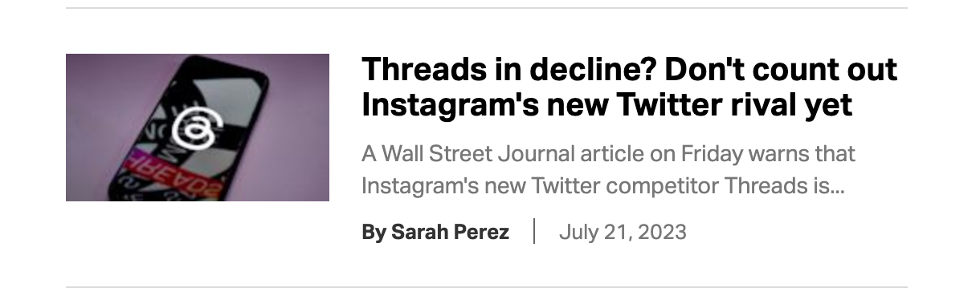Click the horizontal rule above the article

[487, 8]
